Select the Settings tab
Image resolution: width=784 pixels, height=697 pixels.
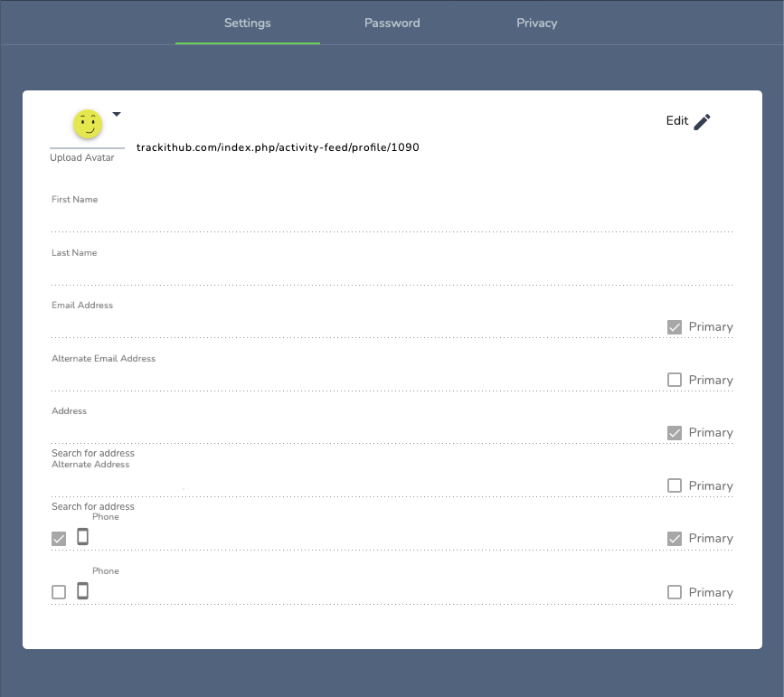[247, 23]
